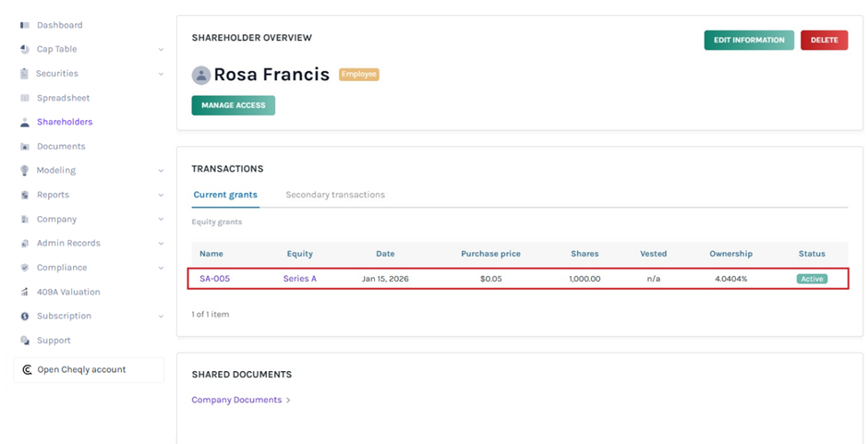Open the SA-005 grant link
The image size is (868, 444).
(x=214, y=279)
